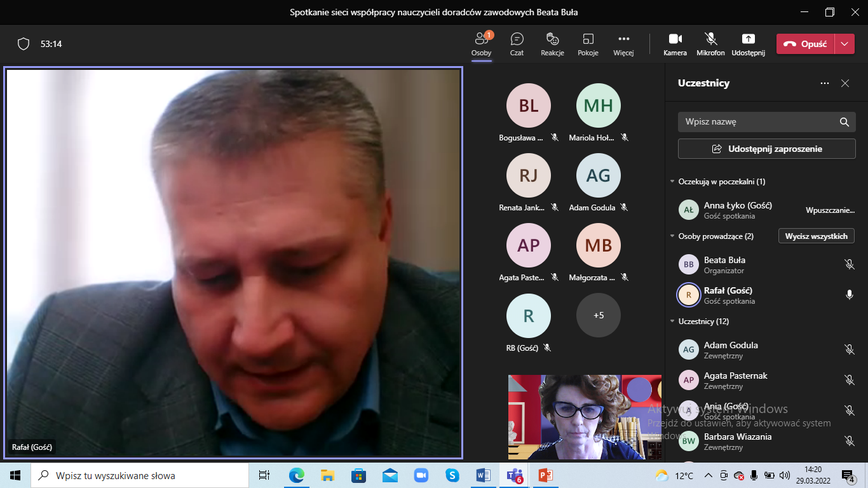Image resolution: width=868 pixels, height=488 pixels.
Task: Close the Uczestnicy participants panel
Action: pos(845,83)
